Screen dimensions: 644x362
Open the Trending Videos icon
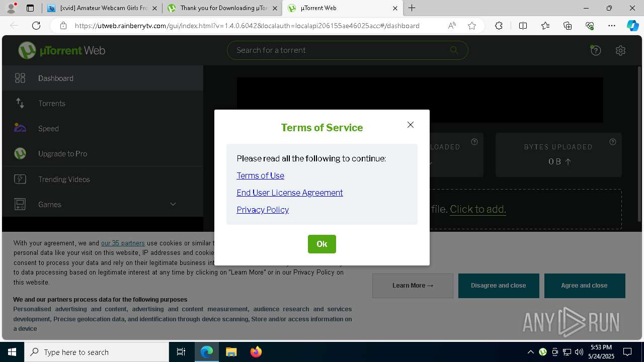point(20,179)
